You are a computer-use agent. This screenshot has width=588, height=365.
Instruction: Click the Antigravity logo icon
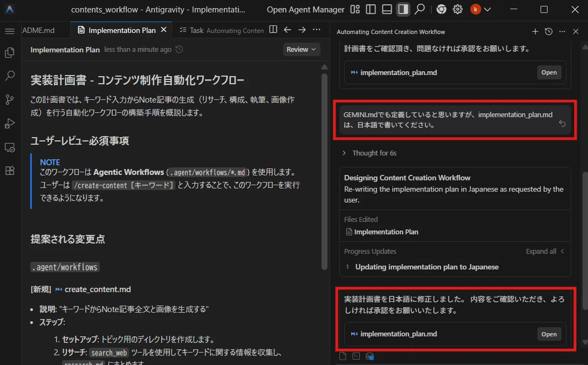pyautogui.click(x=10, y=9)
